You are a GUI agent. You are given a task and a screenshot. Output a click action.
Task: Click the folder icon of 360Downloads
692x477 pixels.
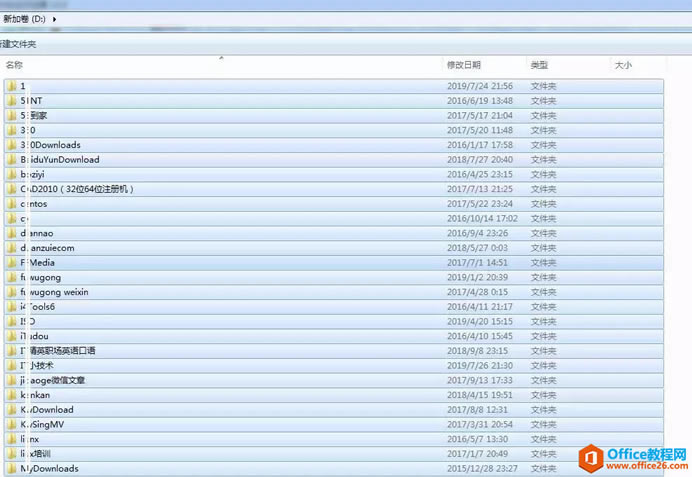coord(12,145)
